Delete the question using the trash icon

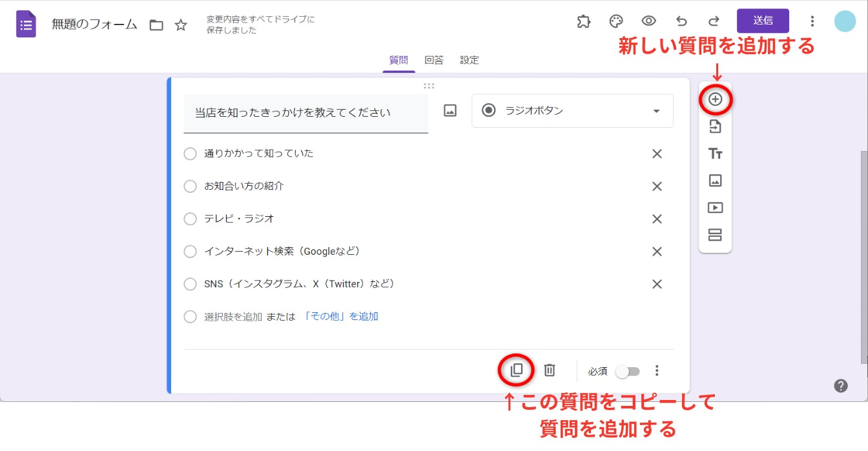(x=549, y=370)
